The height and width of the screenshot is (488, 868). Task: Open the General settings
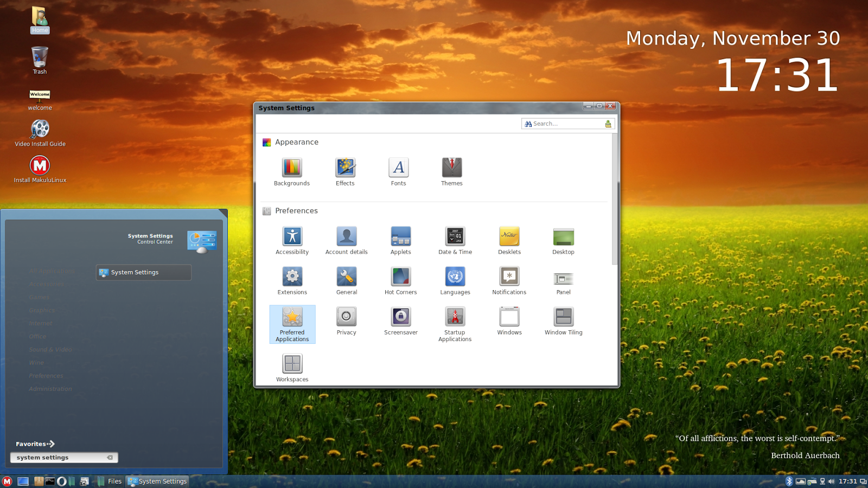point(346,281)
